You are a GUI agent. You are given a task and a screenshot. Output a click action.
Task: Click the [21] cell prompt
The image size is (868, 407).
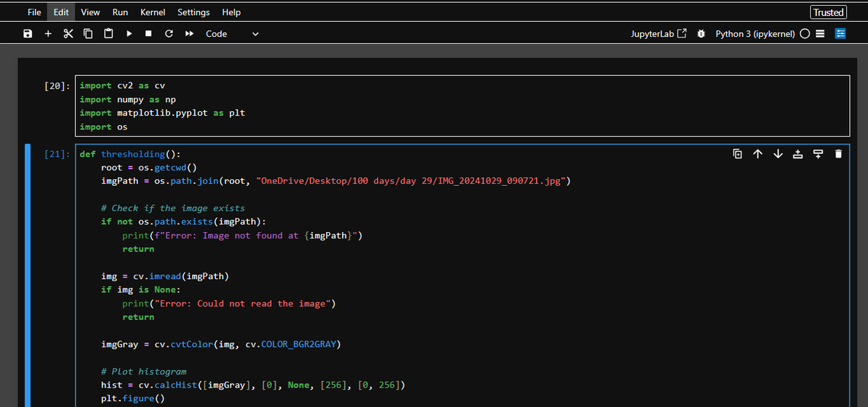coord(57,154)
